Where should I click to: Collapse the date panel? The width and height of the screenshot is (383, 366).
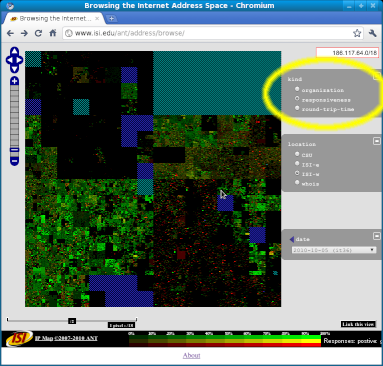[377, 236]
